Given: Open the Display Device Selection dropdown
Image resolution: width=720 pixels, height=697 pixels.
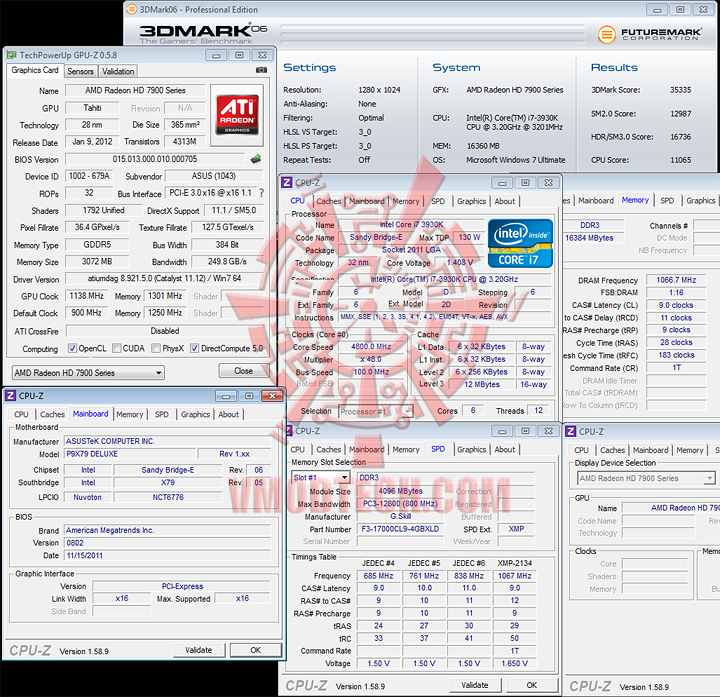Looking at the screenshot, I should pos(646,478).
